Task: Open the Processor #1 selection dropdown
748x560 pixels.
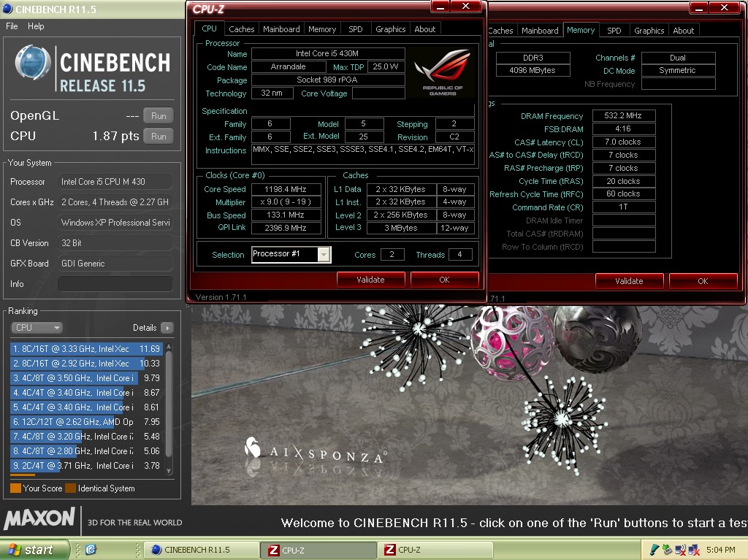Action: [x=324, y=255]
